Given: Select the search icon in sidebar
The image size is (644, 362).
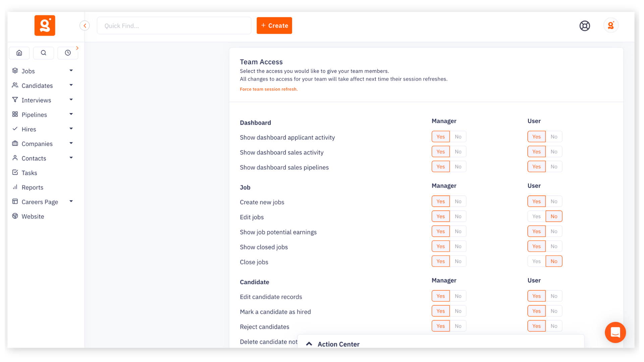Looking at the screenshot, I should pos(43,53).
